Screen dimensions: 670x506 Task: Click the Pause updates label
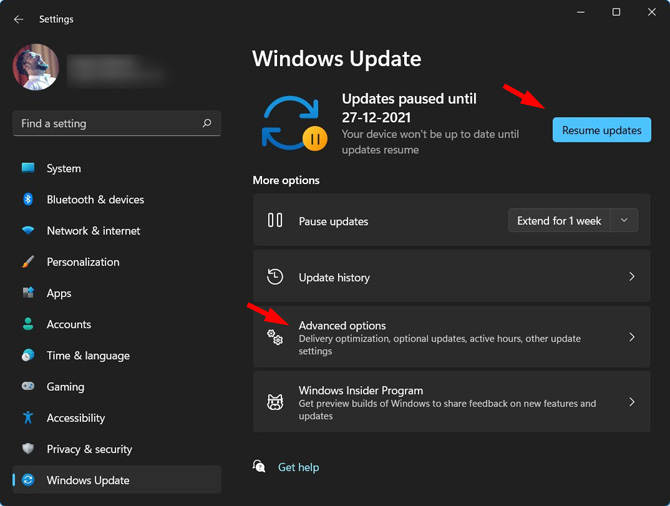333,221
